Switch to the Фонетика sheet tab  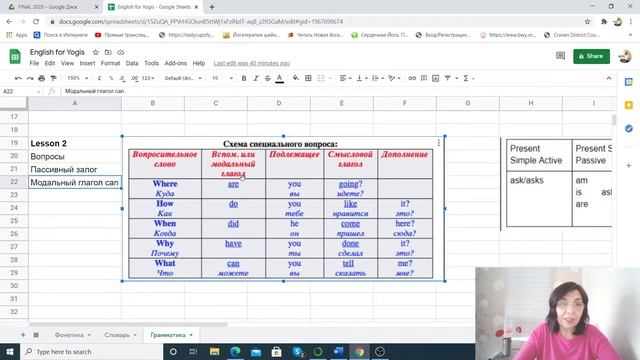[x=69, y=335]
